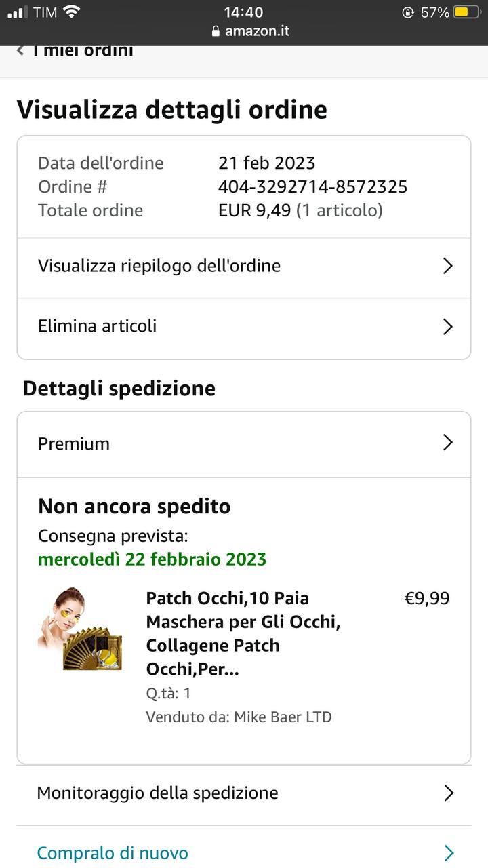The width and height of the screenshot is (488, 868).
Task: Tap the screen rotation lock icon
Action: pyautogui.click(x=408, y=12)
